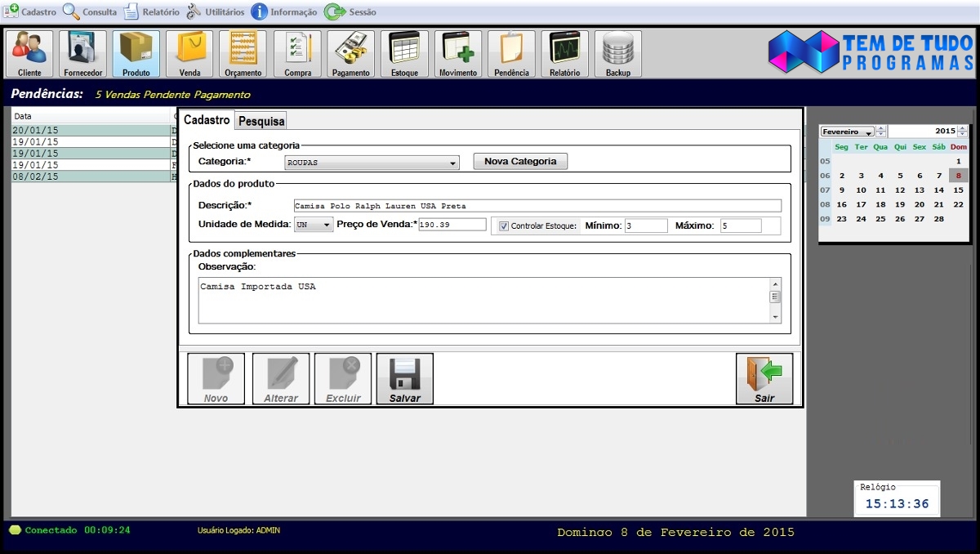This screenshot has width=980, height=554.
Task: Uncheck the Controlar Estoque checkbox
Action: pos(504,226)
